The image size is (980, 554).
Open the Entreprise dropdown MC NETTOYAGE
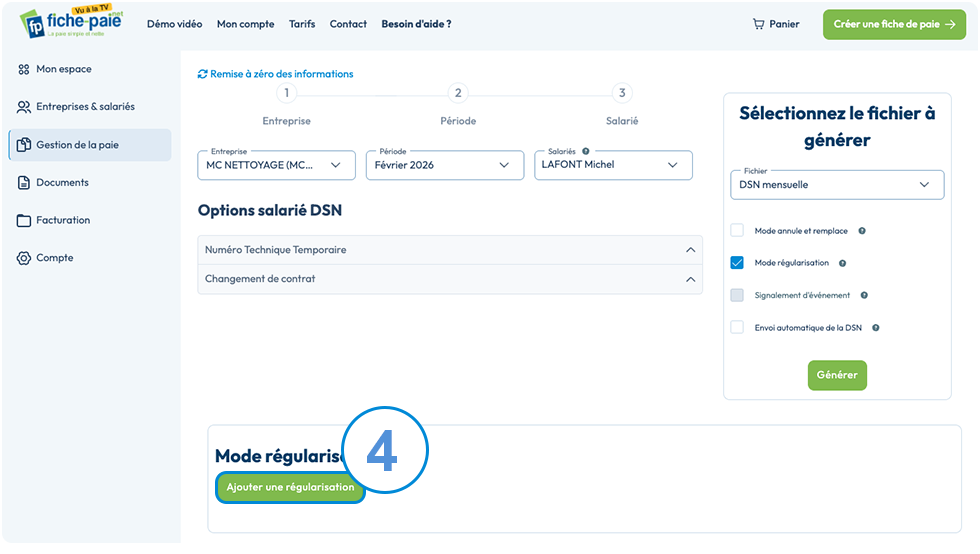[x=276, y=166]
